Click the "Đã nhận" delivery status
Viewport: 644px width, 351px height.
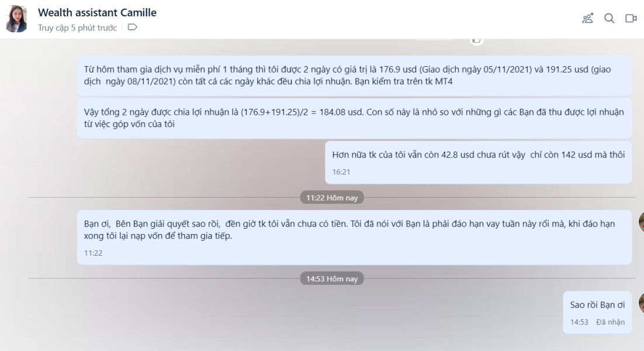coord(610,322)
